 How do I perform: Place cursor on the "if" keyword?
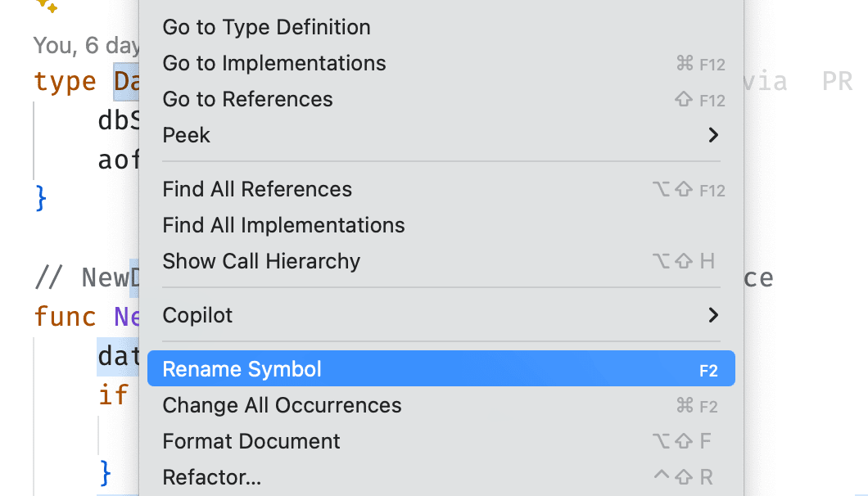coord(113,395)
